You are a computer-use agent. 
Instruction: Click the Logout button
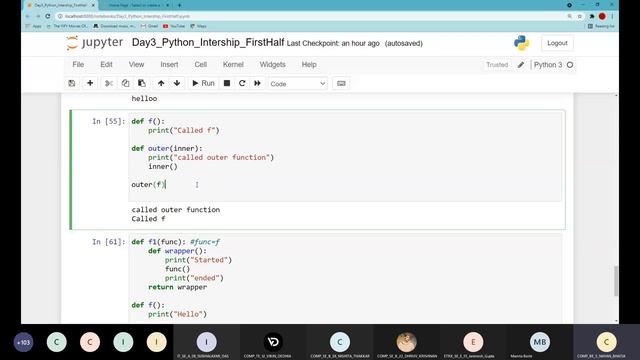coord(557,43)
